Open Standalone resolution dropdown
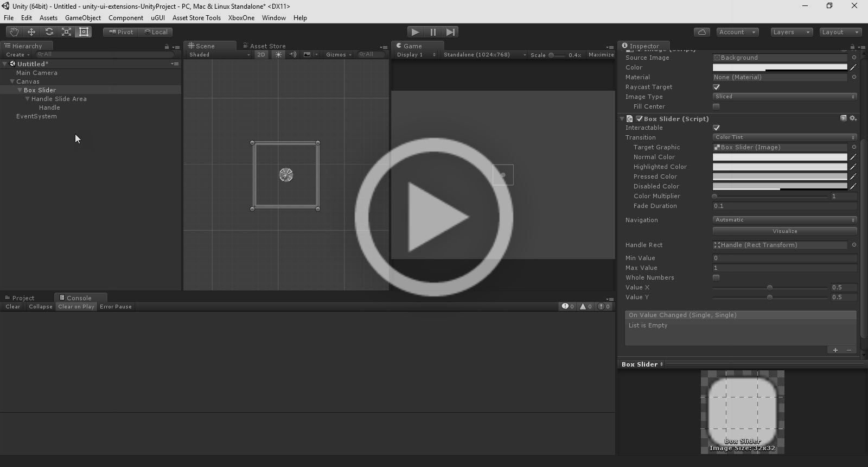Screen dimensions: 868x467 484,55
